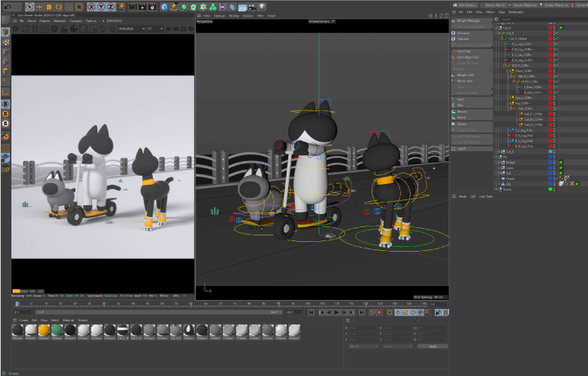Open the PT kernel dropdown in Live Viewer
588x376 pixels.
coord(155,29)
